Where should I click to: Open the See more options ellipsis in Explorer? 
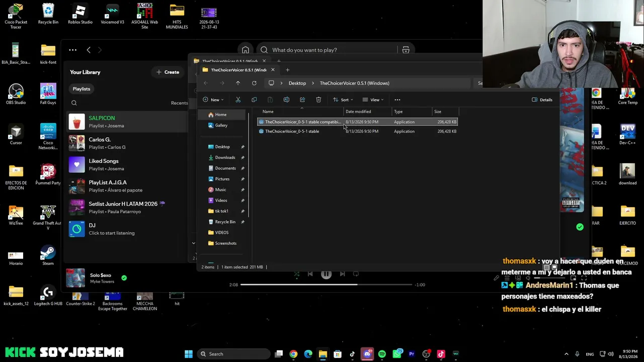[397, 100]
